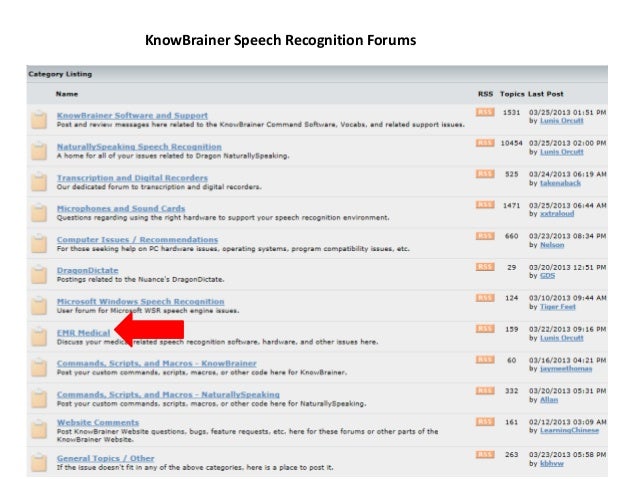
Task: Click folder icon beside Computer Issues / Recommendations
Action: coord(39,244)
